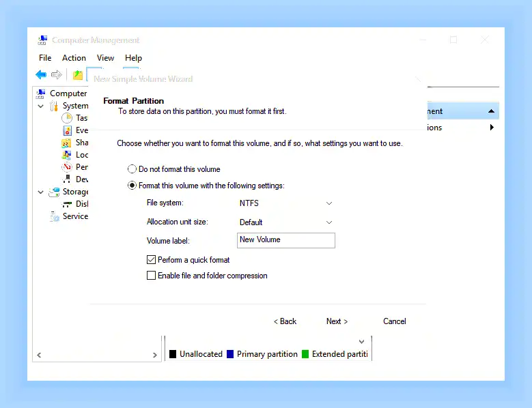Viewport: 532px width, 408px height.
Task: Enable file and folder compression checkbox
Action: [x=152, y=275]
